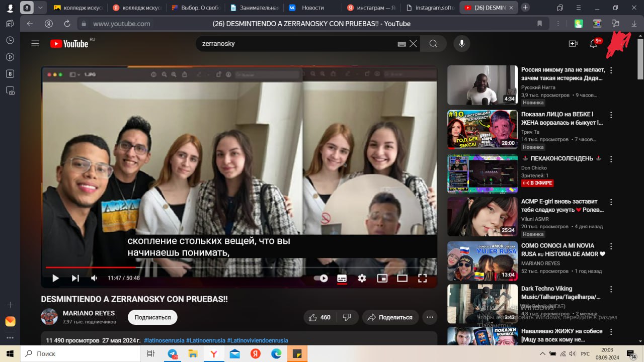This screenshot has height=362, width=644.
Task: Switch to the 'инстаграм — Я' tab
Action: [x=371, y=8]
